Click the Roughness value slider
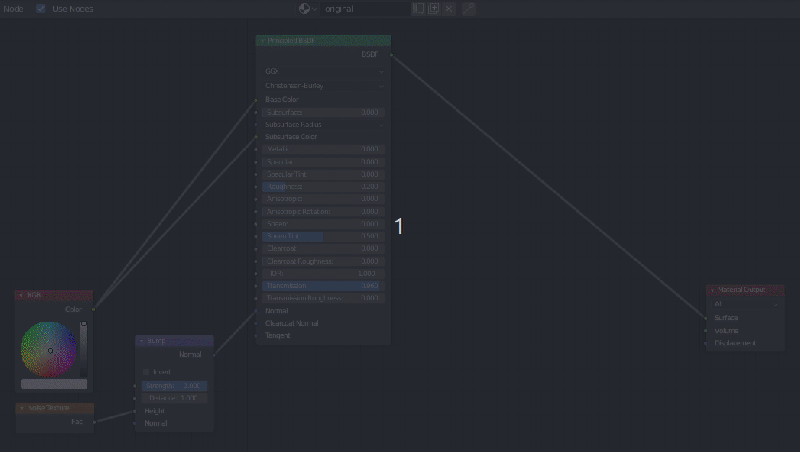Screen dimensions: 800x452 pyautogui.click(x=323, y=187)
